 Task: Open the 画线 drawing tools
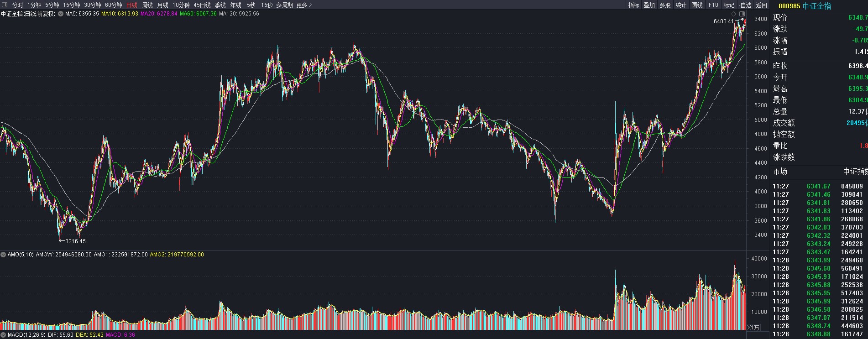coord(697,5)
